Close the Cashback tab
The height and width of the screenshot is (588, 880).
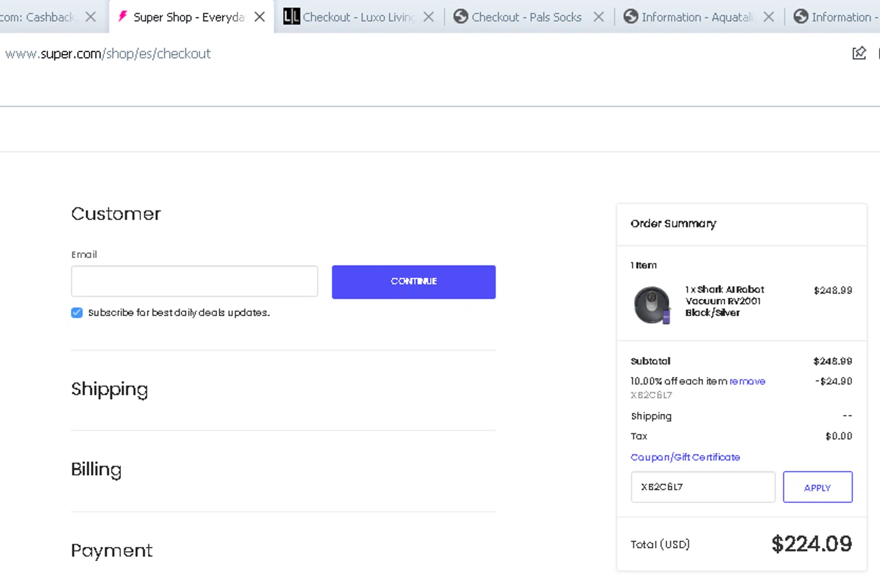coord(90,16)
